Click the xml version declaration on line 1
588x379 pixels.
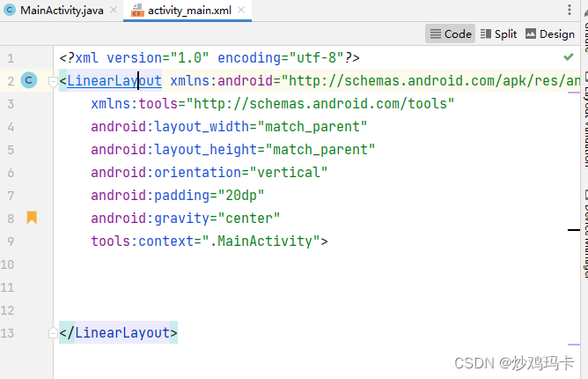pyautogui.click(x=209, y=58)
